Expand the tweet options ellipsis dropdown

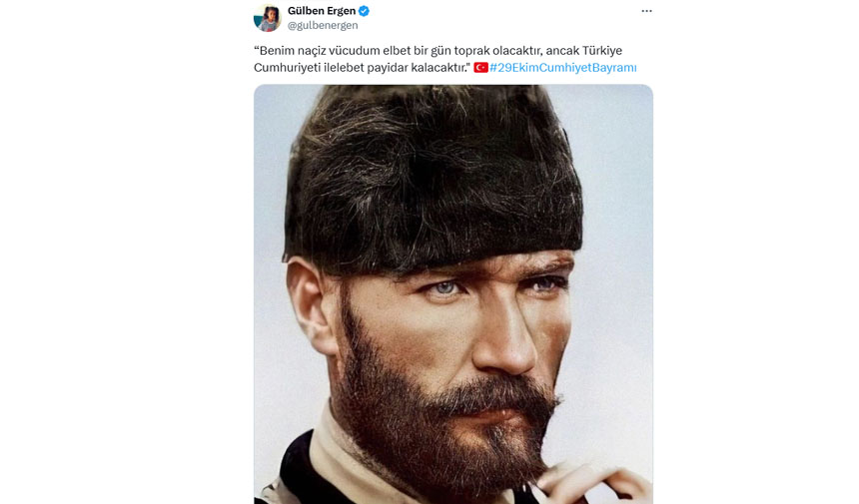[x=646, y=11]
